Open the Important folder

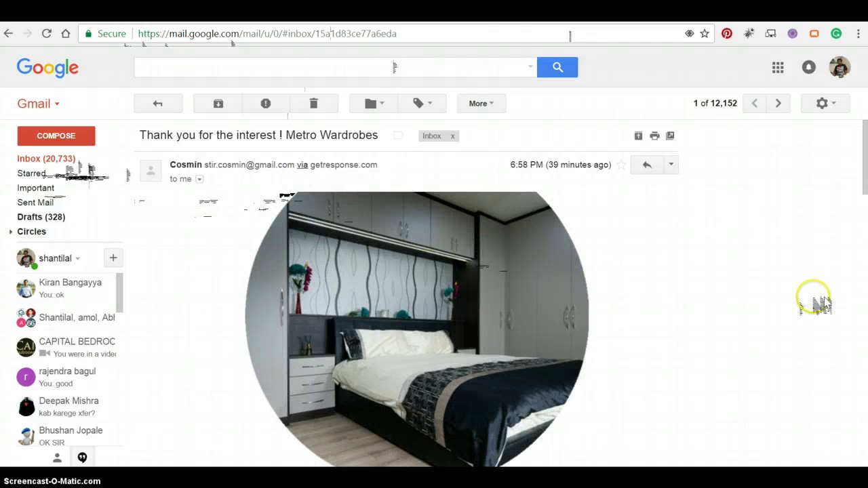[35, 188]
